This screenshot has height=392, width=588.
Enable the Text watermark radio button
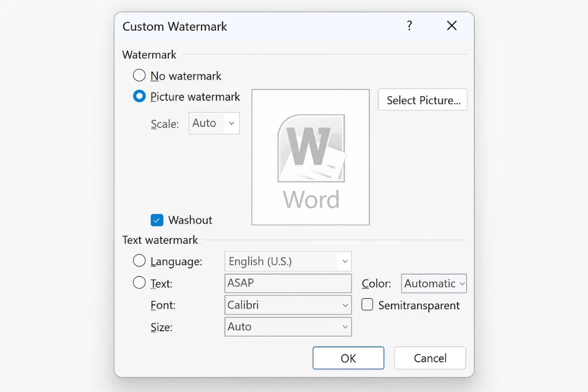(139, 284)
